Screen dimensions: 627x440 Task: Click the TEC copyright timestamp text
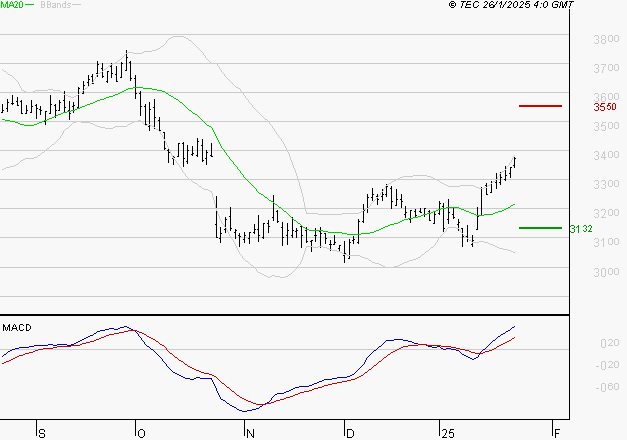point(511,5)
